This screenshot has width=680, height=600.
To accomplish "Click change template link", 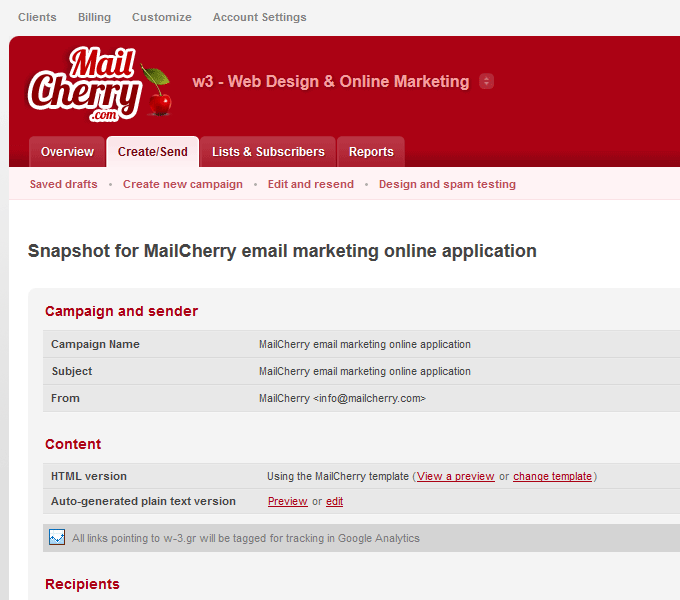I will tap(552, 476).
